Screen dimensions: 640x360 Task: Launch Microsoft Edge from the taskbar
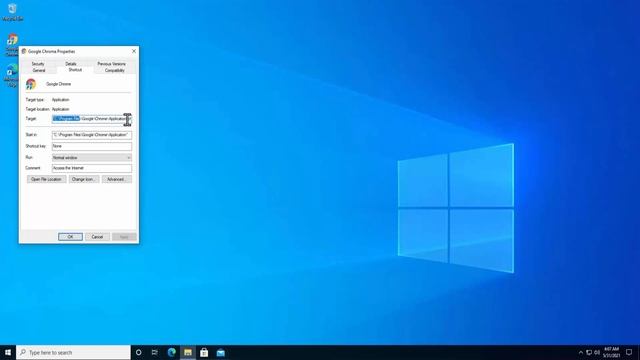click(171, 352)
